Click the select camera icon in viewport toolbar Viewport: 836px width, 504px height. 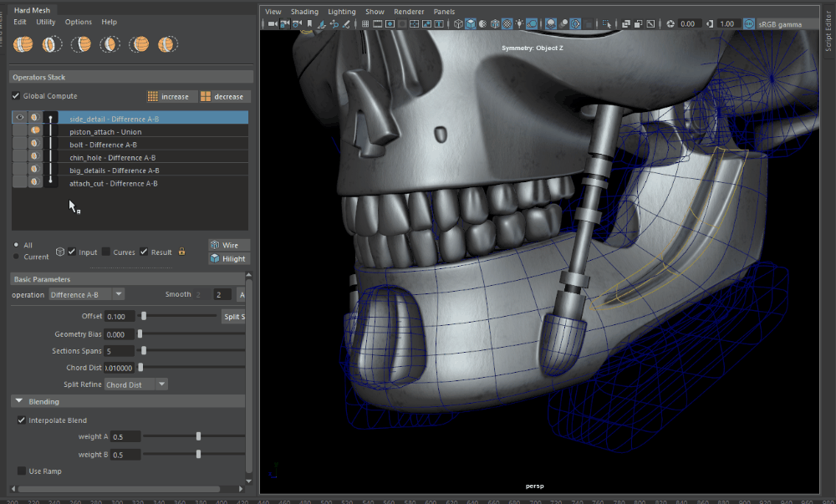(x=273, y=24)
